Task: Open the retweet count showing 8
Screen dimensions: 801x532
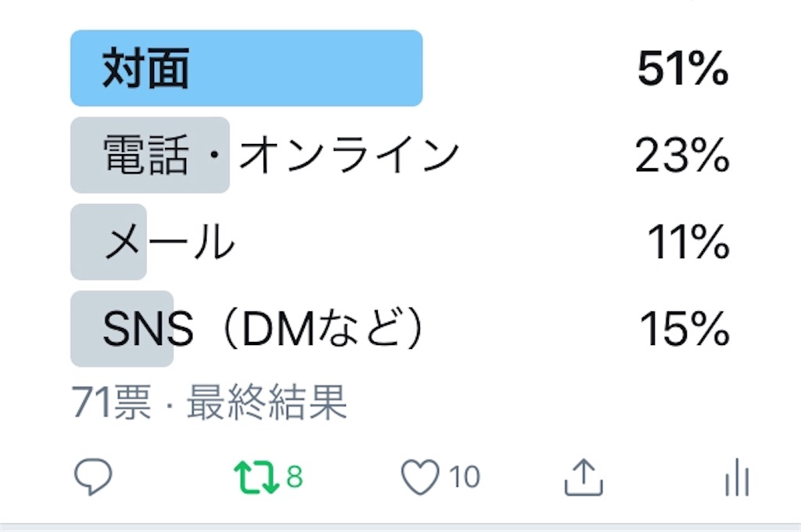Action: tap(296, 475)
